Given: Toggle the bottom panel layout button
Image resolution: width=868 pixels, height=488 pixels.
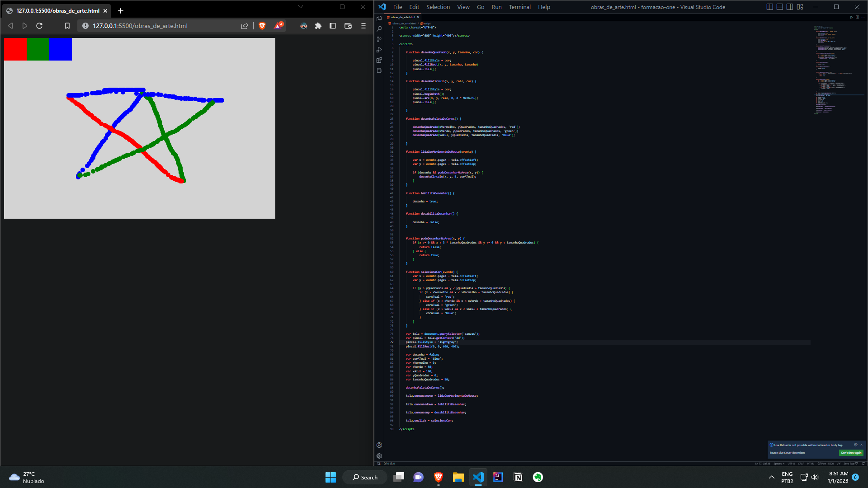Looking at the screenshot, I should tap(780, 7).
